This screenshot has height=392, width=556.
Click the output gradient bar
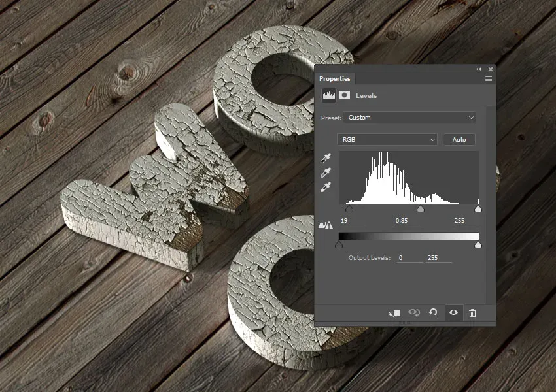(408, 237)
